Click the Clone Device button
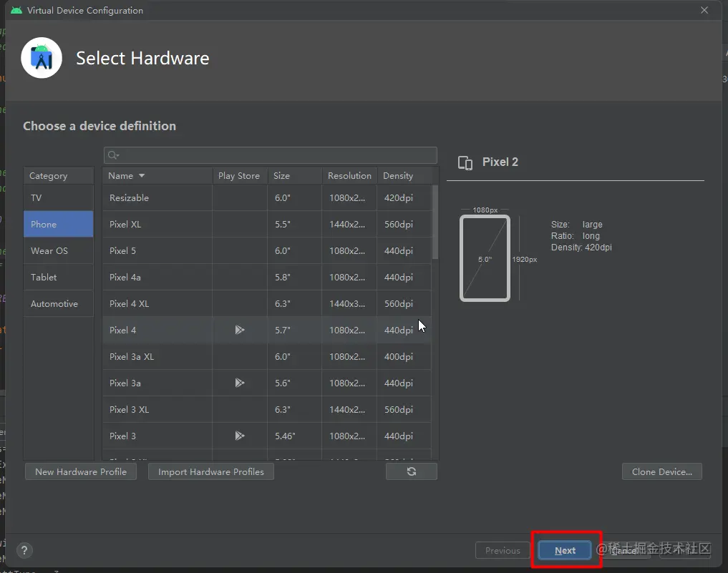Viewport: 728px width, 573px height. 661,471
